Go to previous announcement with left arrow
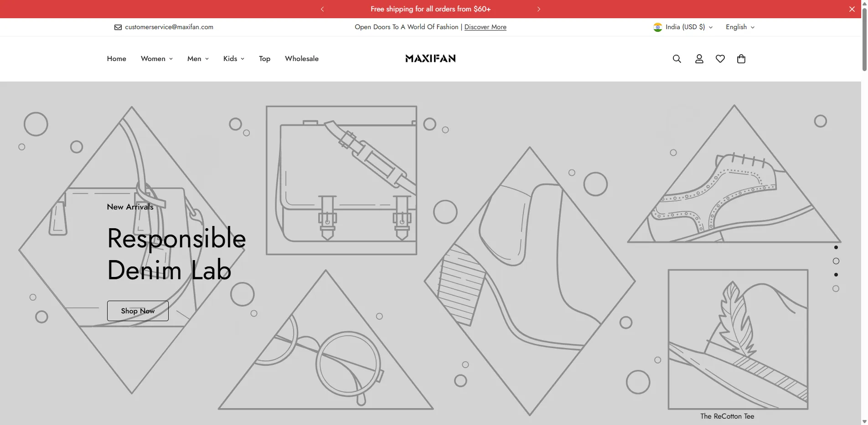This screenshot has height=425, width=868. tap(322, 9)
